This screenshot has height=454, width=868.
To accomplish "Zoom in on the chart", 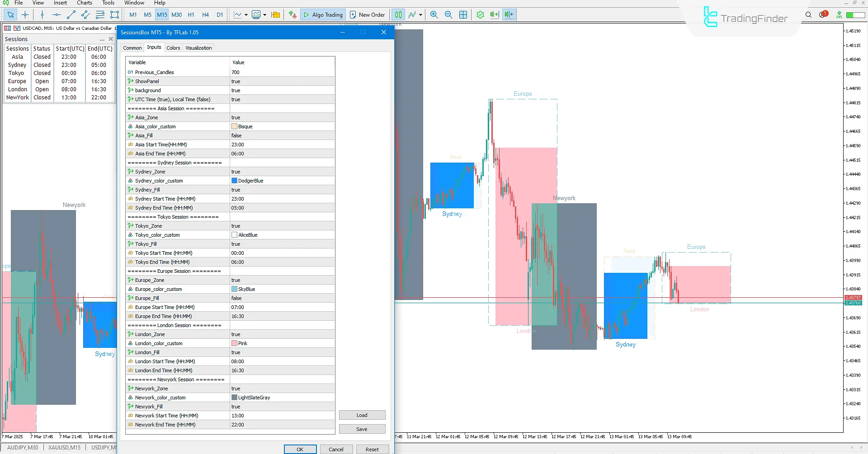I will (x=434, y=14).
